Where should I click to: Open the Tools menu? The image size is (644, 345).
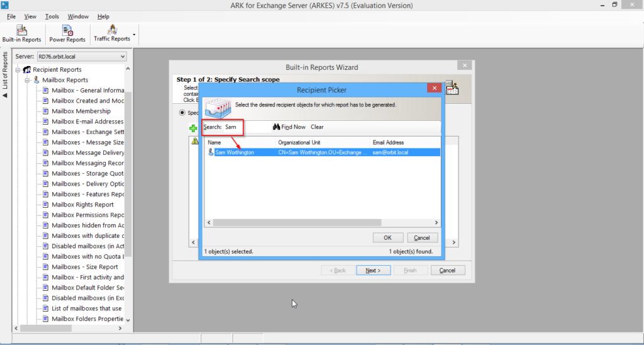(52, 16)
